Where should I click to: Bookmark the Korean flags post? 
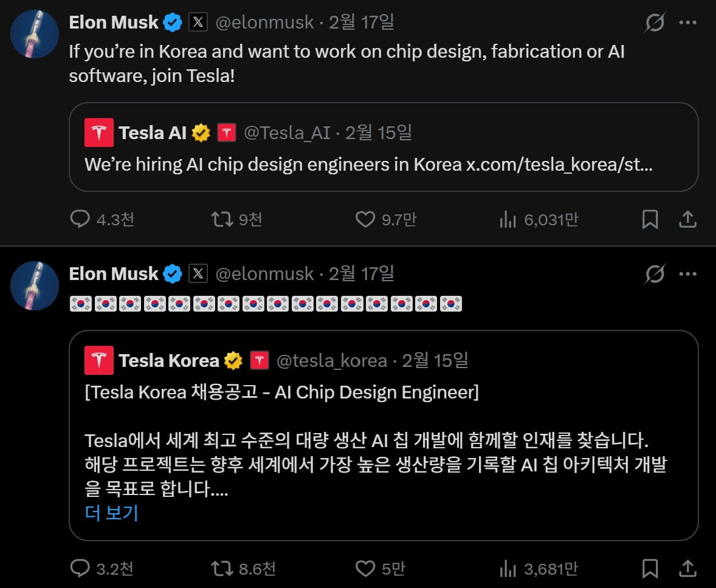click(x=650, y=569)
